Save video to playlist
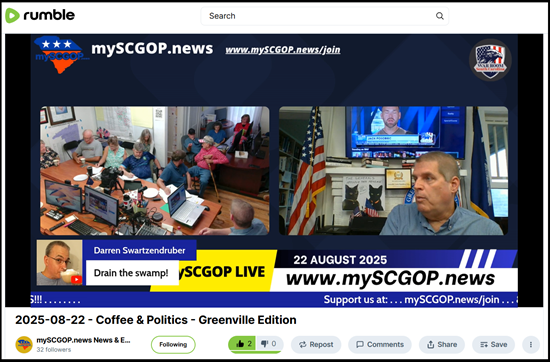Image resolution: width=550 pixels, height=362 pixels. 493,344
